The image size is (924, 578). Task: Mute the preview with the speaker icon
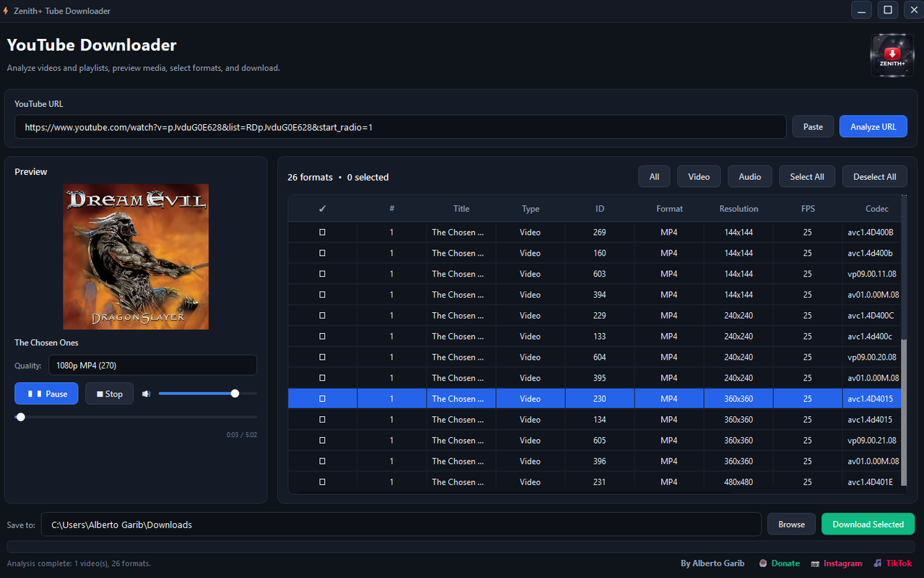pos(146,394)
